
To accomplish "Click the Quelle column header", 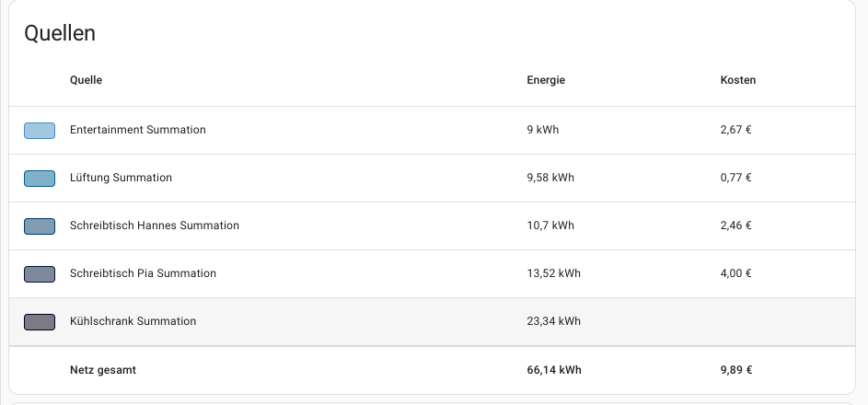I will (86, 81).
